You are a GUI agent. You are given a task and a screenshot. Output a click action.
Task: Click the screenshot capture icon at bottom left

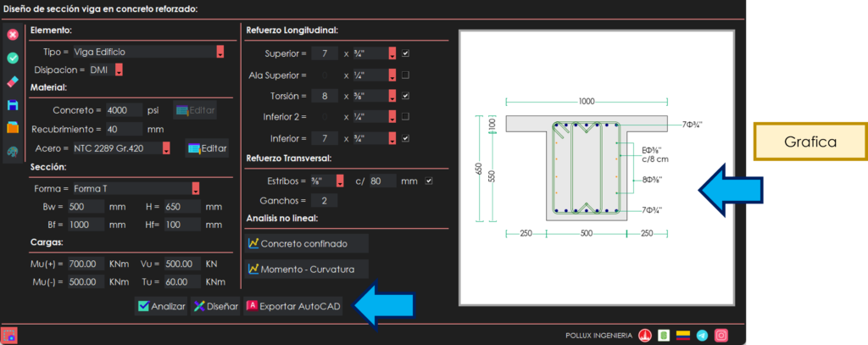click(x=9, y=335)
